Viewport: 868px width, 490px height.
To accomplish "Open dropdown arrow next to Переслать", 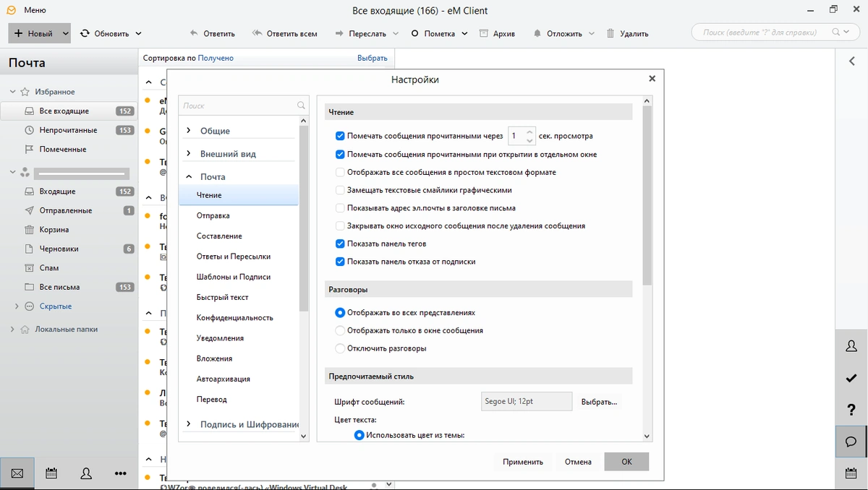I will [x=396, y=33].
